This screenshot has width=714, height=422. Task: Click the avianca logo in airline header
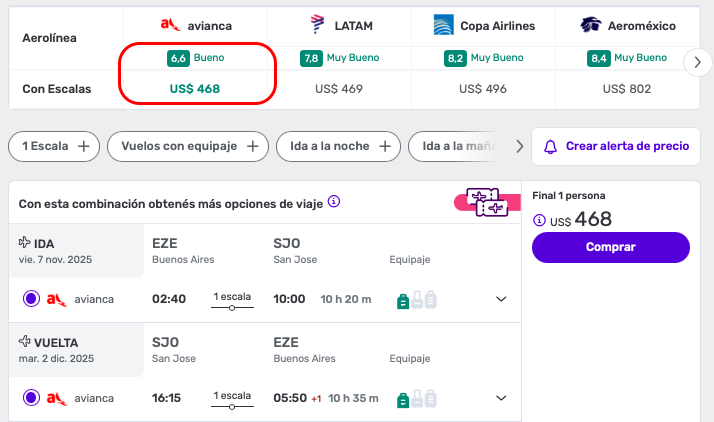pos(170,24)
